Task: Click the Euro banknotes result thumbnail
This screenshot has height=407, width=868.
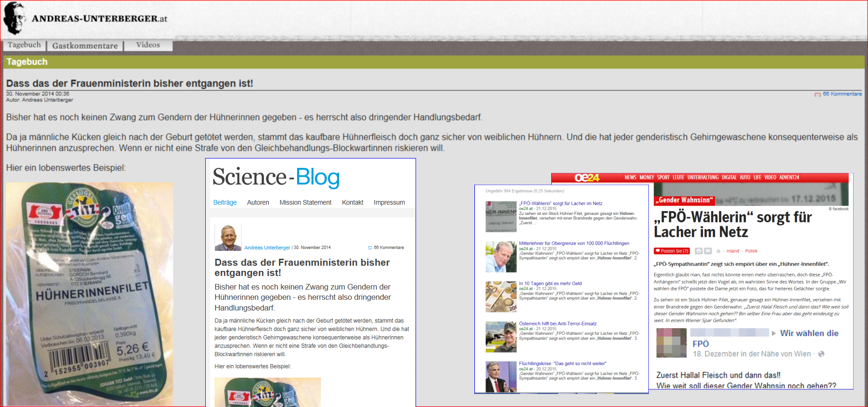Action: pyautogui.click(x=501, y=297)
